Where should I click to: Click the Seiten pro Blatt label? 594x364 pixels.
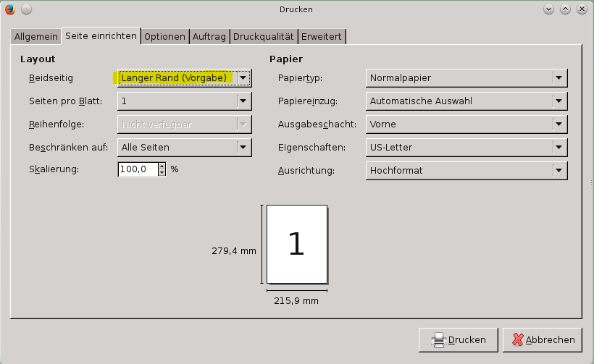coord(65,101)
